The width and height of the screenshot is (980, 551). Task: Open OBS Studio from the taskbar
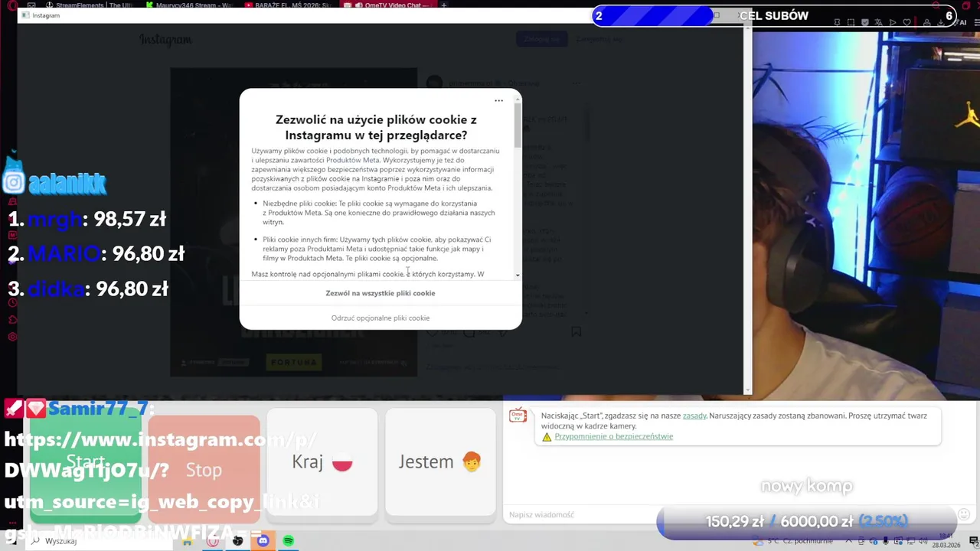coord(238,541)
